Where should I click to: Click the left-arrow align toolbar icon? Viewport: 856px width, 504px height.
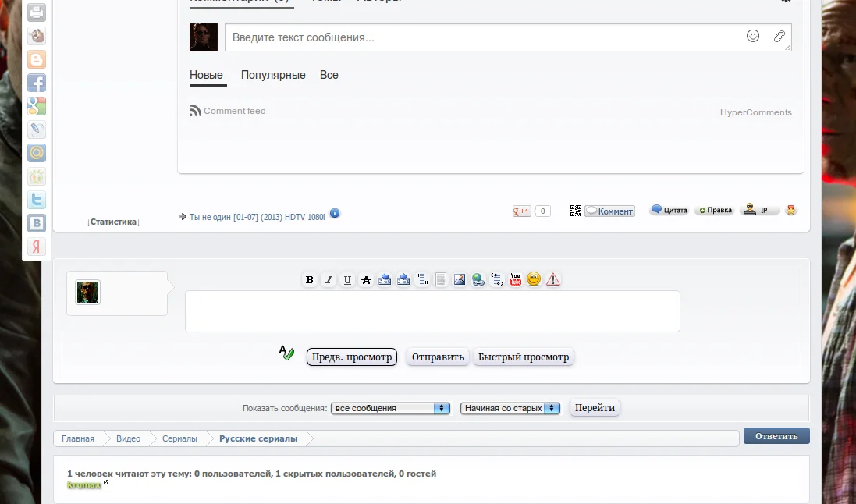point(385,279)
